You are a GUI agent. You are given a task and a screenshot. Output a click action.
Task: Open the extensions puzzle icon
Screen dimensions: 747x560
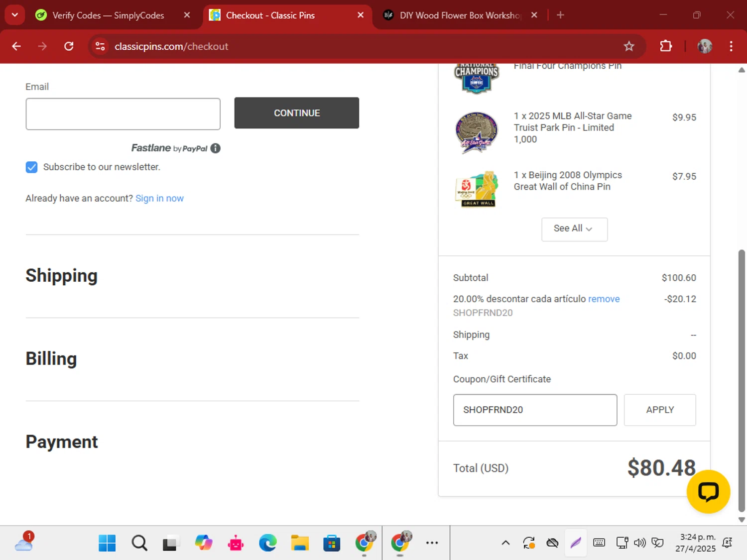pos(665,46)
